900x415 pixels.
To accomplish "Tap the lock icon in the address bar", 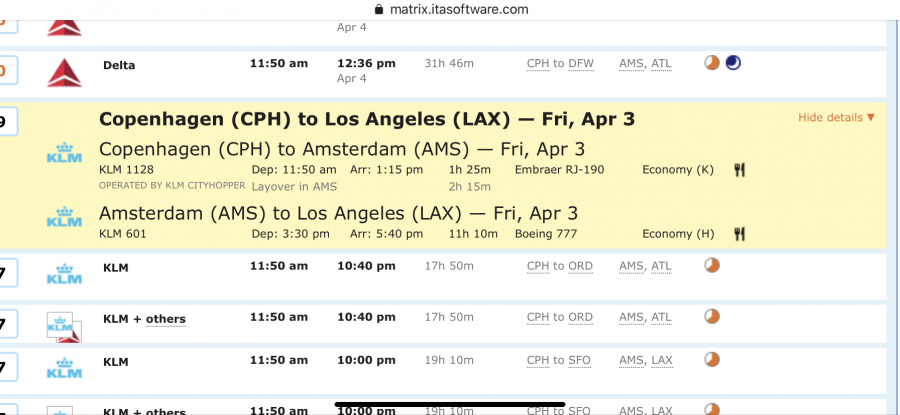I will click(378, 9).
